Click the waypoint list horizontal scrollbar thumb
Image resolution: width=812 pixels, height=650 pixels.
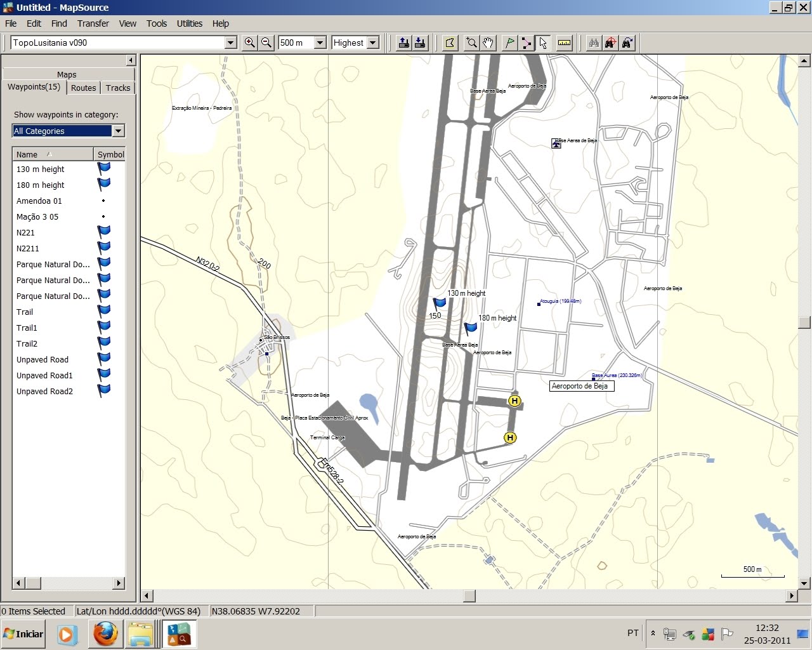click(33, 583)
